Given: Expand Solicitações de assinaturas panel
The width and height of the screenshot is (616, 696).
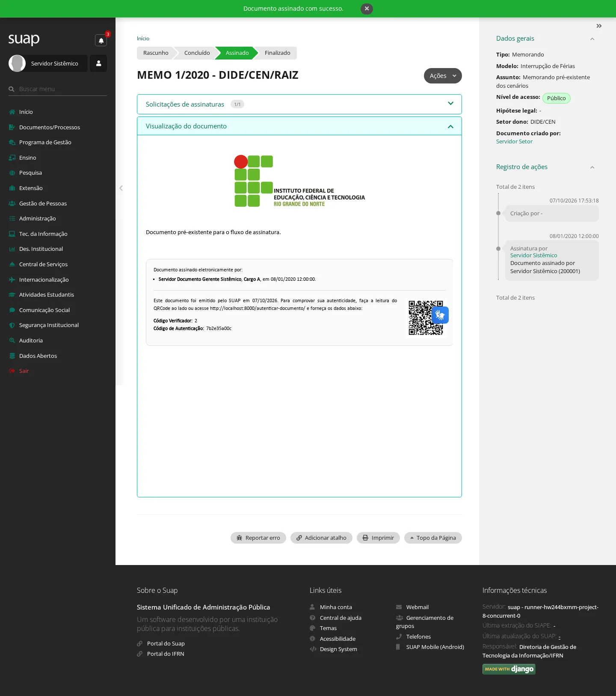Looking at the screenshot, I should click(x=299, y=104).
